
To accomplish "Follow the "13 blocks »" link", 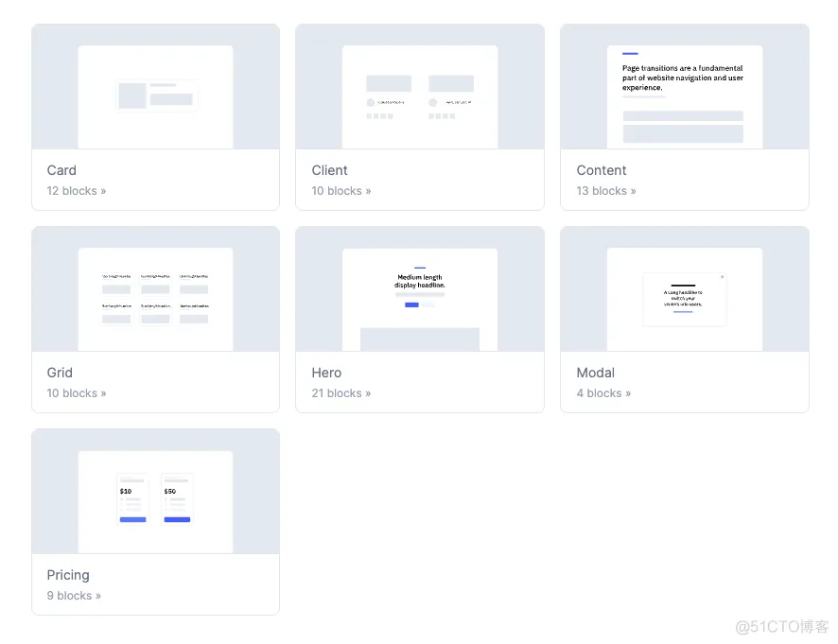I will (606, 191).
